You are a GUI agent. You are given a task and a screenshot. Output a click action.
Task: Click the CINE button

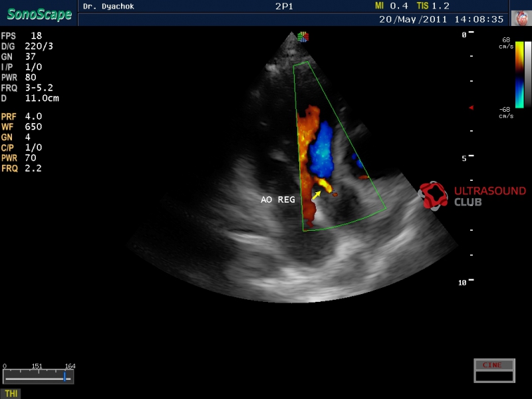pyautogui.click(x=494, y=364)
